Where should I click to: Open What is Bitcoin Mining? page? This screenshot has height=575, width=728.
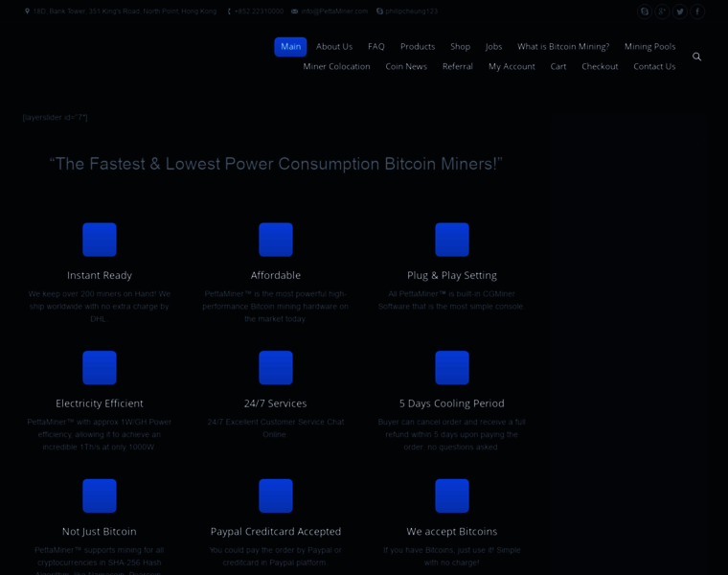click(563, 47)
